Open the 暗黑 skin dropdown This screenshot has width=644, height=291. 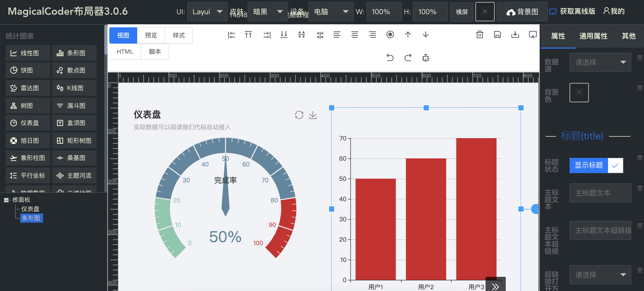tap(268, 12)
